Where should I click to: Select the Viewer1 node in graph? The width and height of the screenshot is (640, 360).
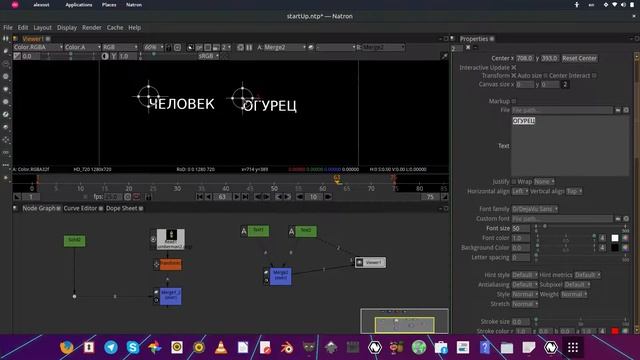(370, 262)
